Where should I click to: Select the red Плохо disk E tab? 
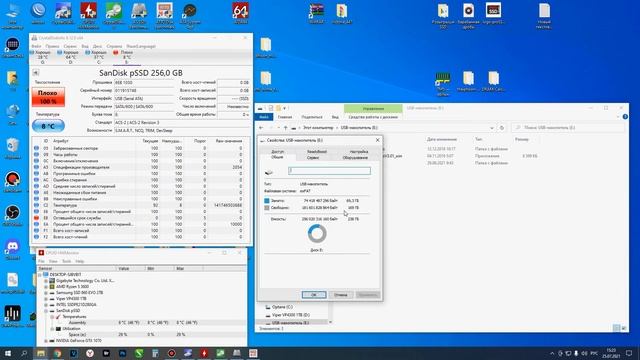click(127, 57)
